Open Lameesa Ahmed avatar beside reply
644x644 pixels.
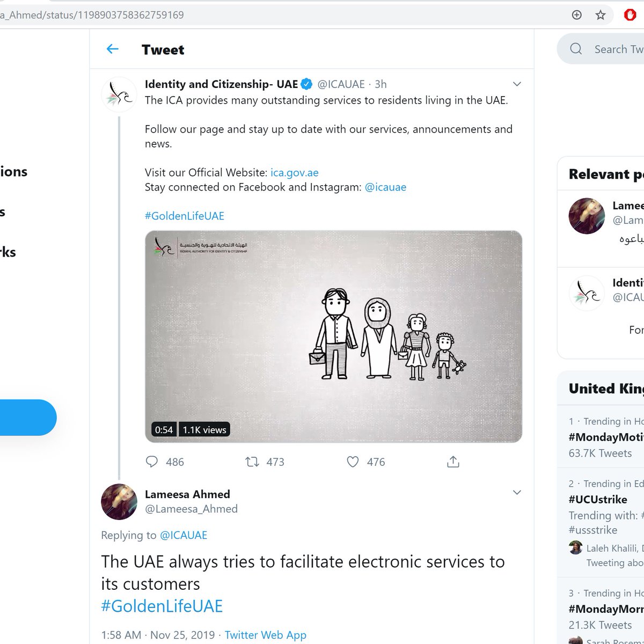click(119, 501)
